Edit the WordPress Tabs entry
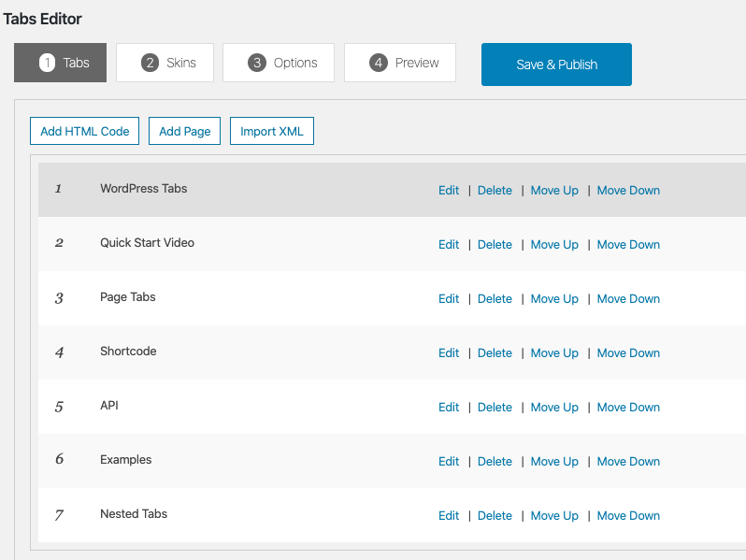This screenshot has height=560, width=746. tap(449, 190)
